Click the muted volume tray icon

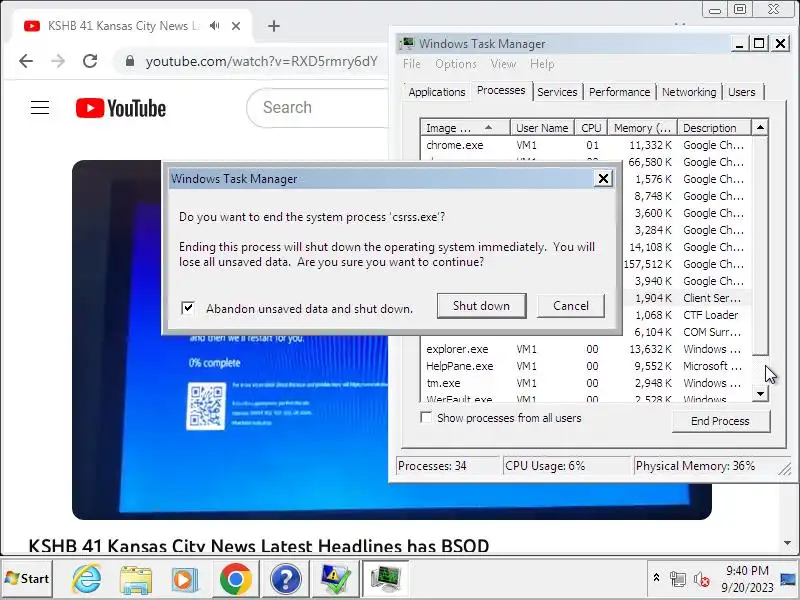702,580
